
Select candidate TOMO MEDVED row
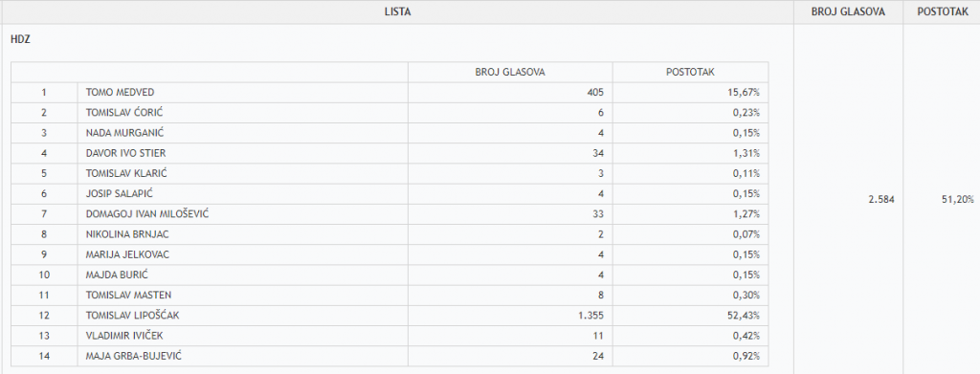390,93
